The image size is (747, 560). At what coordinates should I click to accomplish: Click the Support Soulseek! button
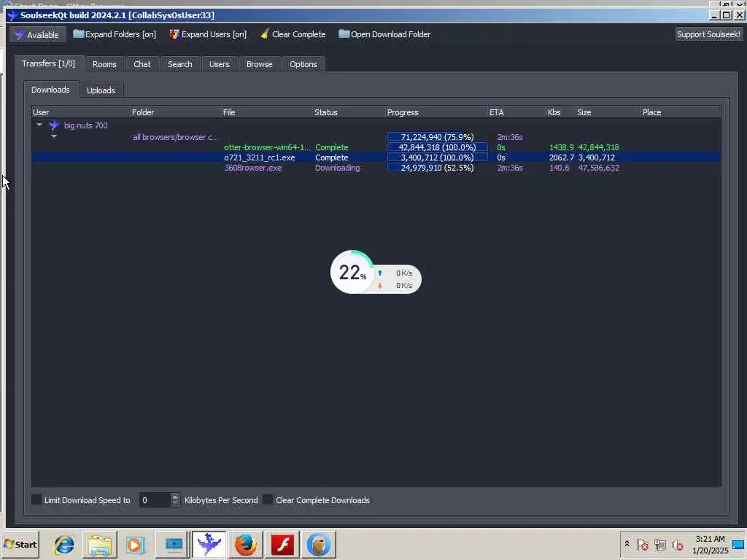click(708, 34)
